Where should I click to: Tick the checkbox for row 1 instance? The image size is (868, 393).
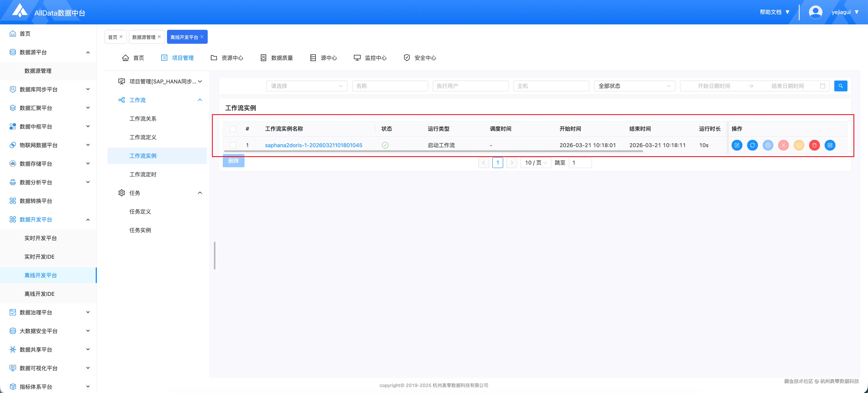[233, 145]
